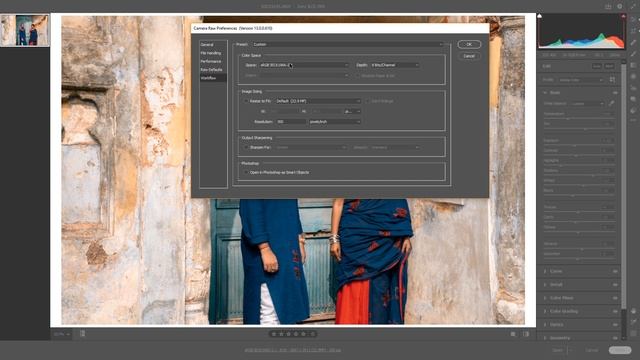The width and height of the screenshot is (640, 360).
Task: Open the White Balance dropdown
Action: (587, 104)
